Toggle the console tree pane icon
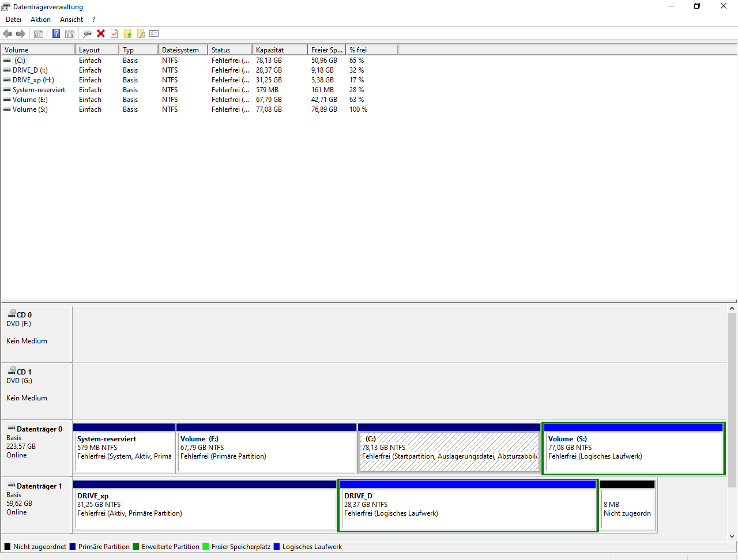 [x=38, y=33]
